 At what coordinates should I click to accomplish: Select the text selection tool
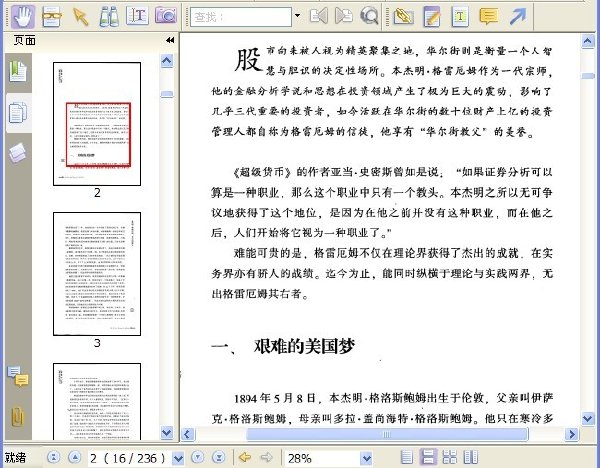[137, 16]
